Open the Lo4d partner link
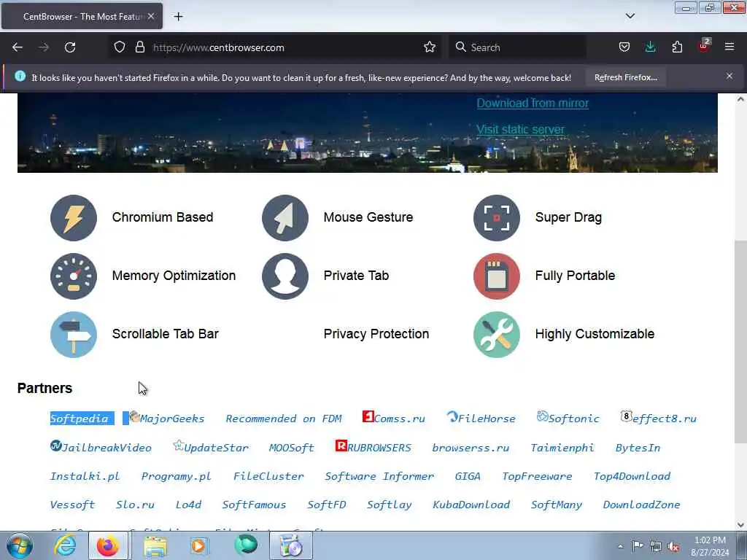Image resolution: width=747 pixels, height=560 pixels. tap(188, 505)
